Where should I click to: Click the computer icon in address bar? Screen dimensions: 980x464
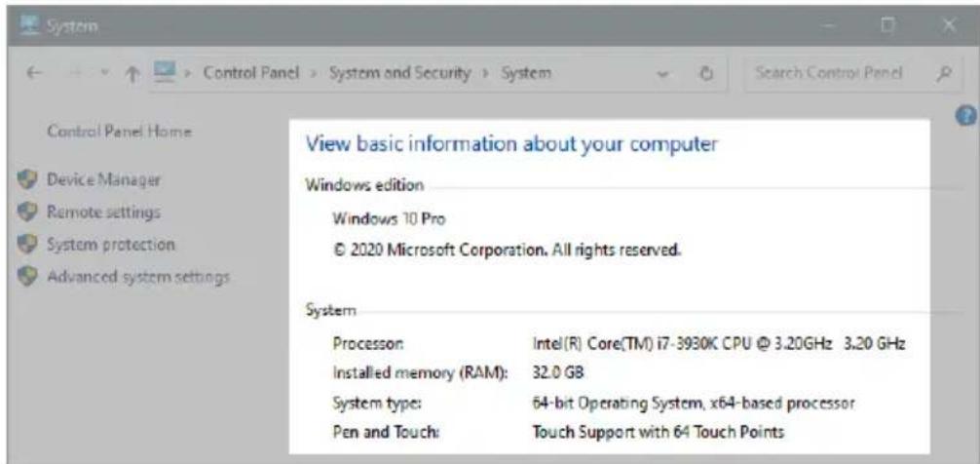point(164,72)
